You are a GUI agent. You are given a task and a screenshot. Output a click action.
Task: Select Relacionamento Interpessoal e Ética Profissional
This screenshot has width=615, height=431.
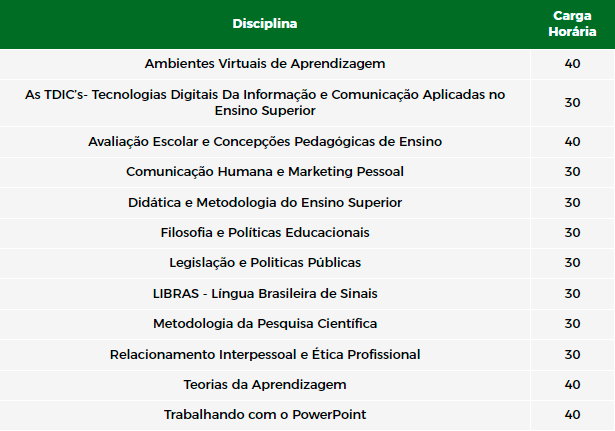click(265, 355)
